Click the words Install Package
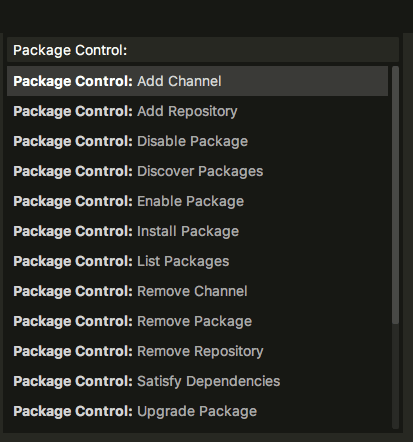The height and width of the screenshot is (442, 413). [x=188, y=231]
